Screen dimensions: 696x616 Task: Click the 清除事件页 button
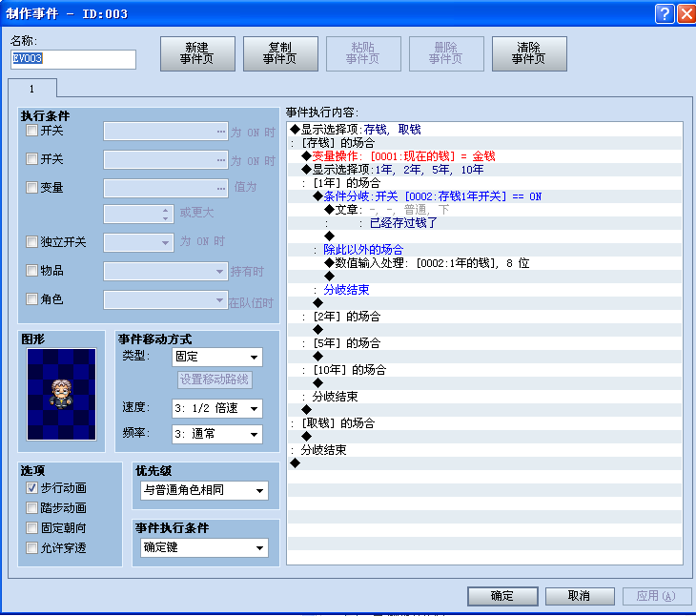coord(529,53)
